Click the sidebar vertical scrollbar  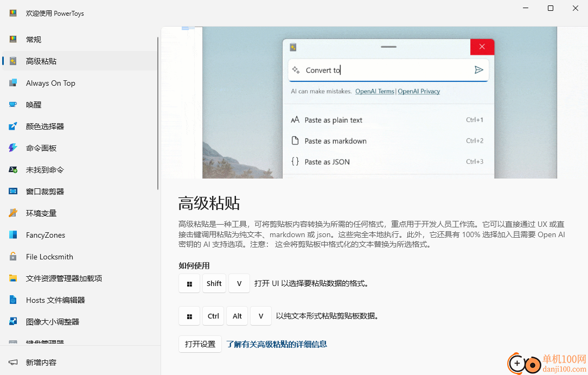click(158, 112)
